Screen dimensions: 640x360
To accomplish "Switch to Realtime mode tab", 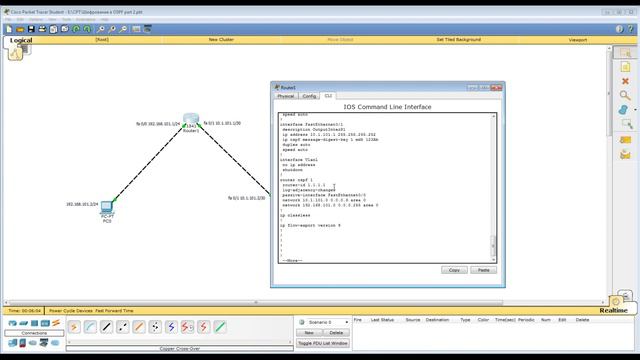I will pos(613,310).
